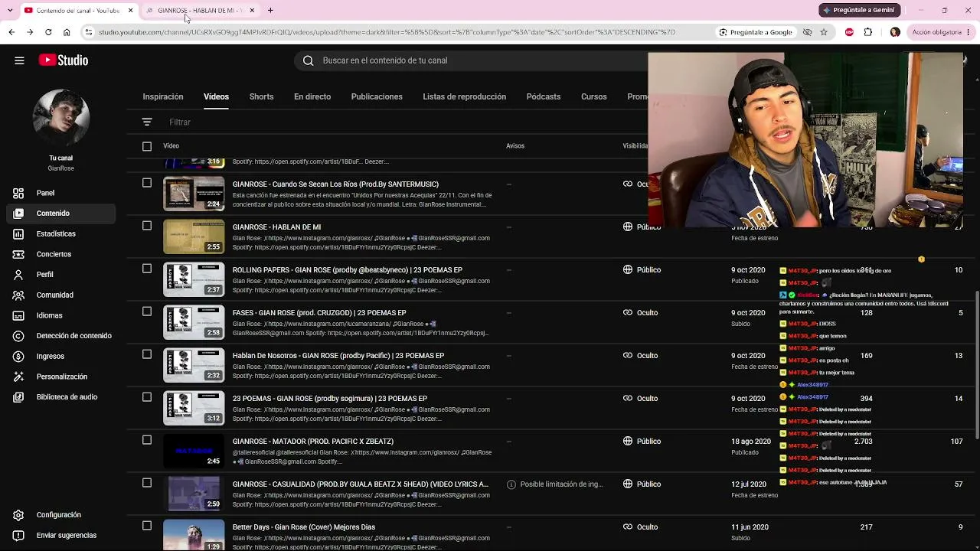Click the GianRose channel avatar

pyautogui.click(x=61, y=118)
